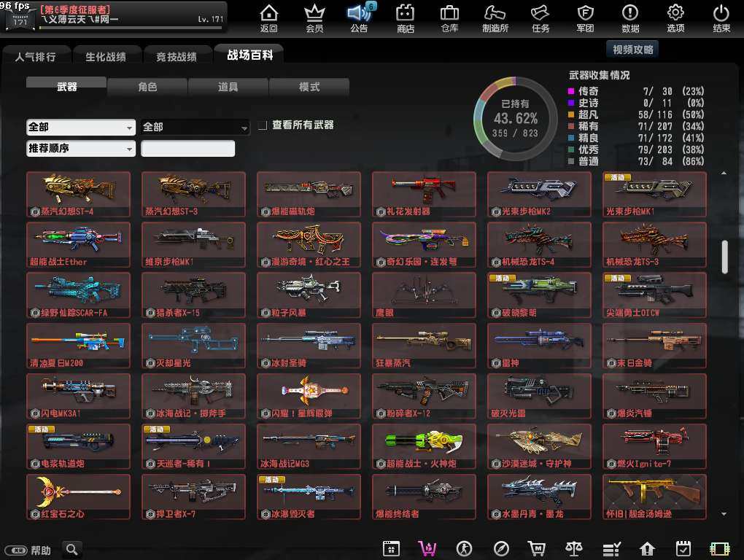Open the gift window icon in bottom bar

[x=391, y=548]
